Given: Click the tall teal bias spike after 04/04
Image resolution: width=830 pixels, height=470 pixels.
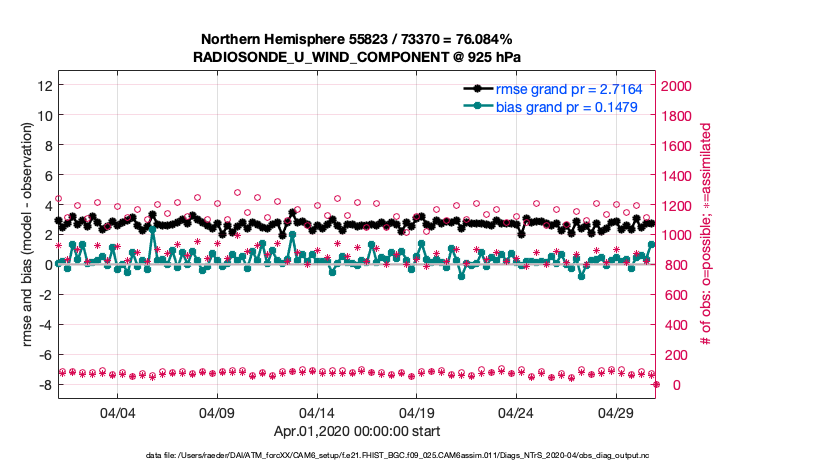Looking at the screenshot, I should pyautogui.click(x=152, y=229).
